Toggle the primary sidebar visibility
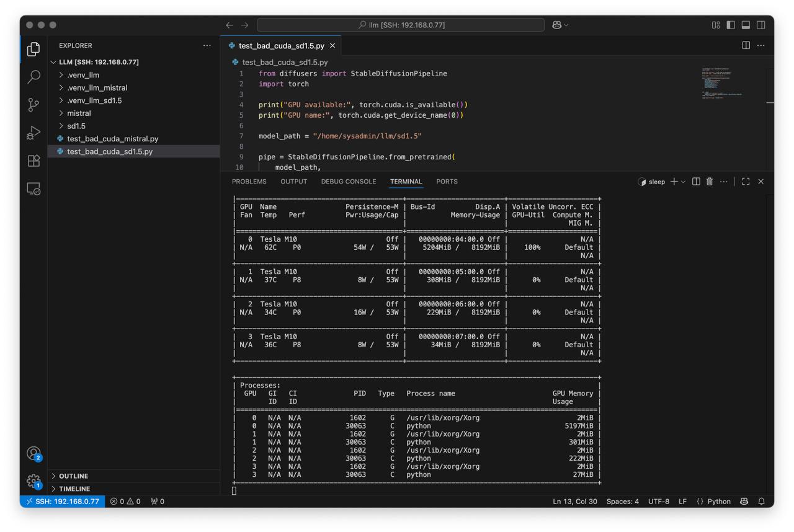Image resolution: width=794 pixels, height=532 pixels. (731, 25)
